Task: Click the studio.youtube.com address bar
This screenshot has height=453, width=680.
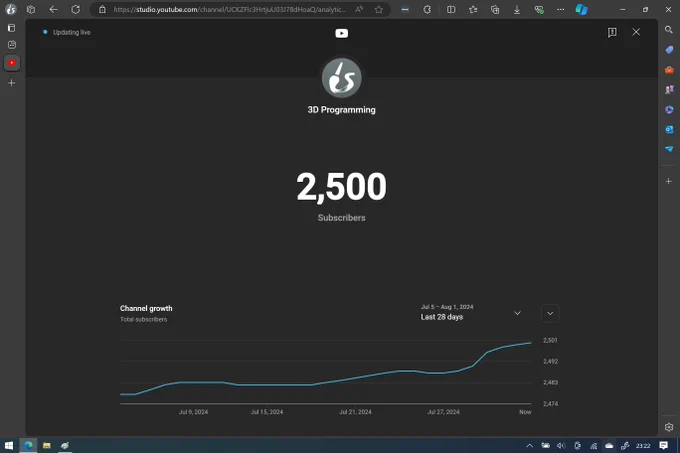Action: click(x=230, y=9)
